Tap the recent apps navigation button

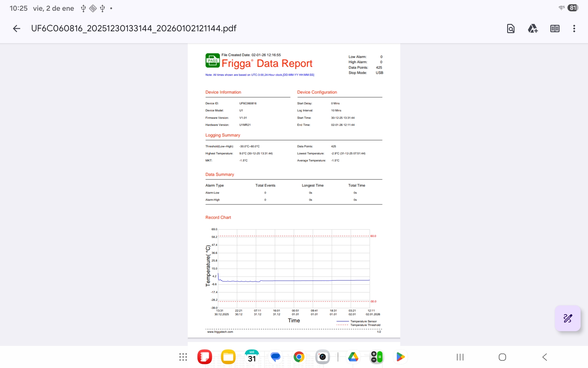coord(460,357)
